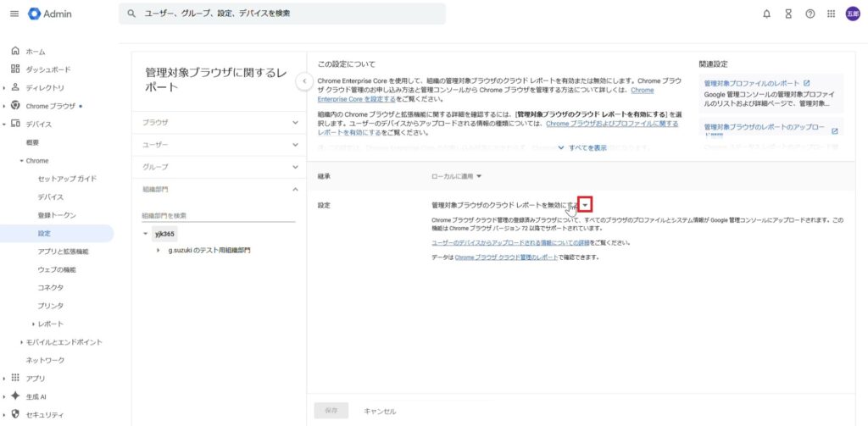Click すべてを表示 to show all
868x426 pixels.
pyautogui.click(x=582, y=147)
